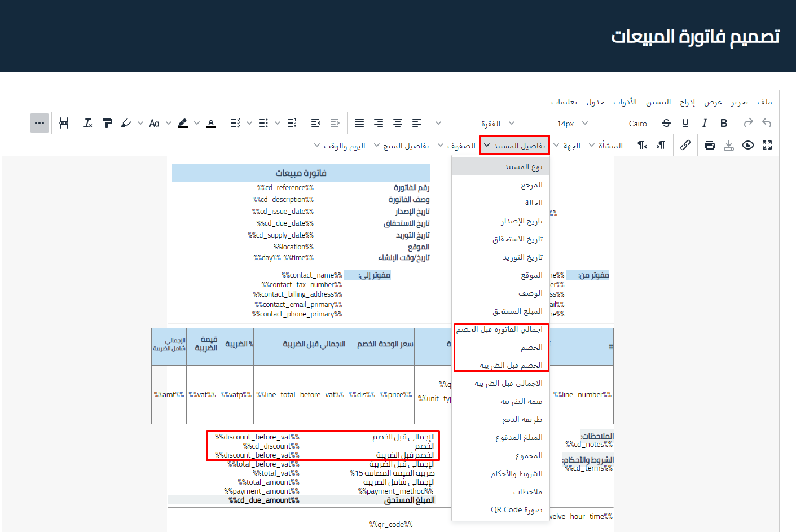Select تاريخ الإصدار from dropdown list
The height and width of the screenshot is (532, 796).
501,221
